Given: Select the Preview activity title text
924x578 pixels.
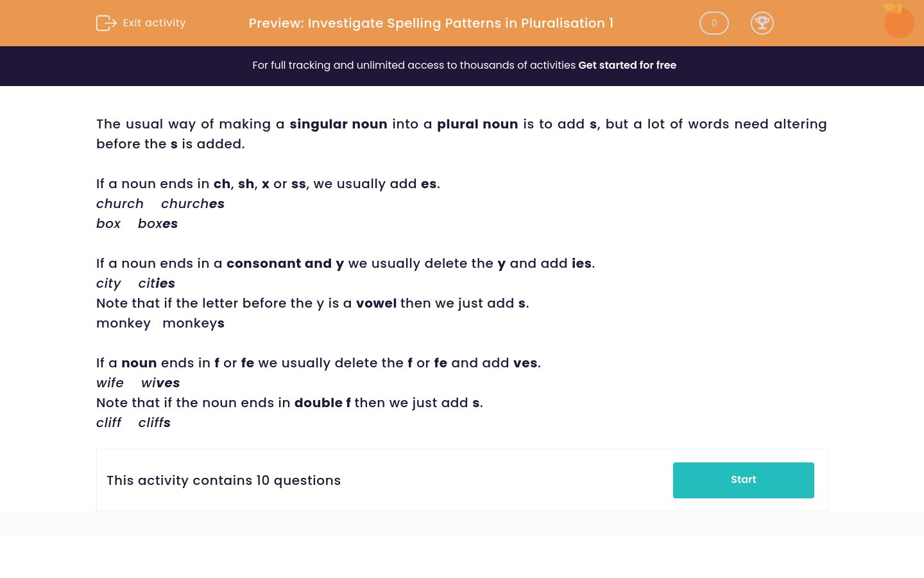Looking at the screenshot, I should (431, 23).
